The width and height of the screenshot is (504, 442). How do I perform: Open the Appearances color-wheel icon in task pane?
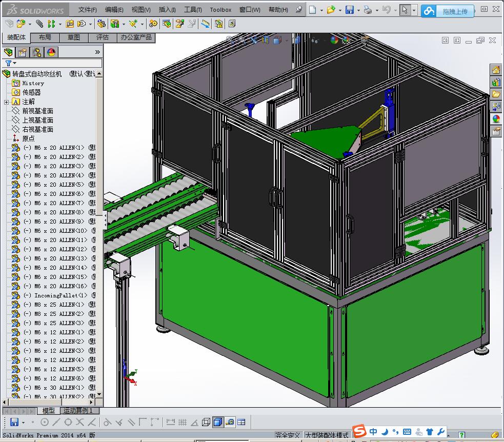(496, 119)
